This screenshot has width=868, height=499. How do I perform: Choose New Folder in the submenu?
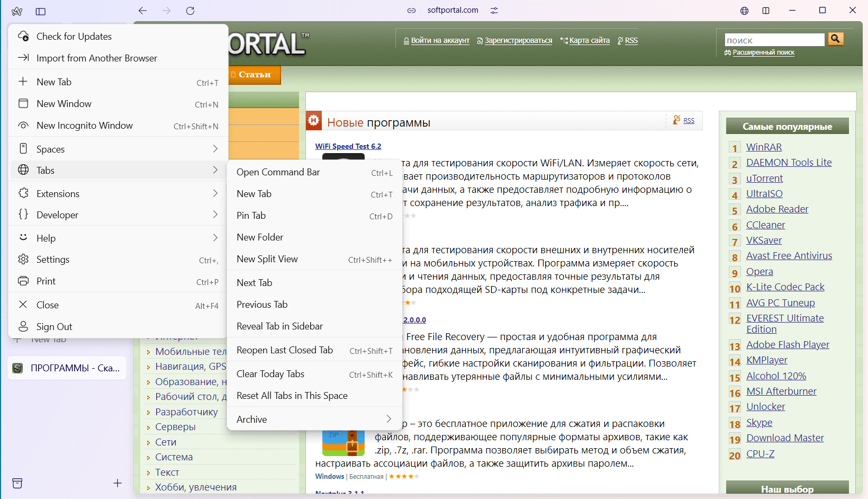(x=314, y=237)
